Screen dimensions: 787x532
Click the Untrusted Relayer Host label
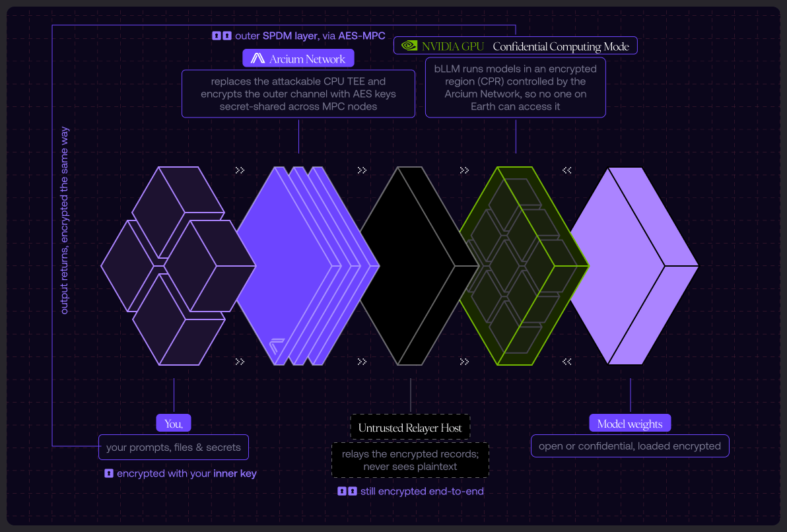[410, 427]
